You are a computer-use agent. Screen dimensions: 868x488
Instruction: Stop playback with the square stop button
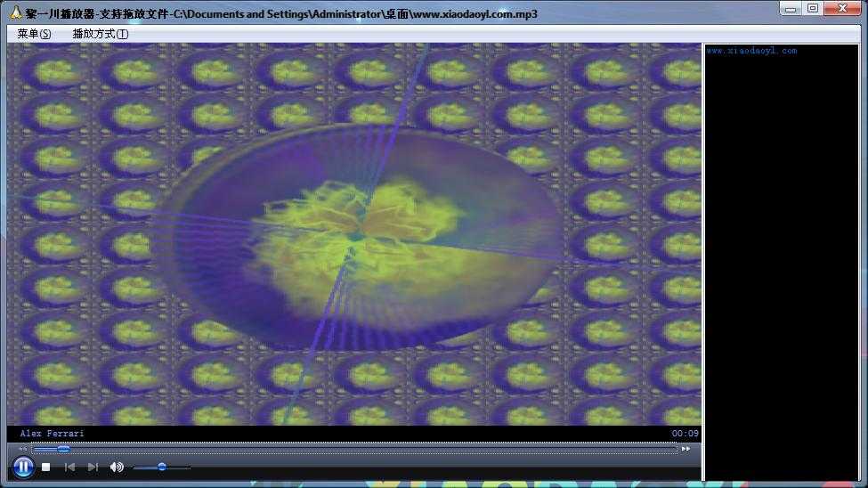[x=46, y=467]
